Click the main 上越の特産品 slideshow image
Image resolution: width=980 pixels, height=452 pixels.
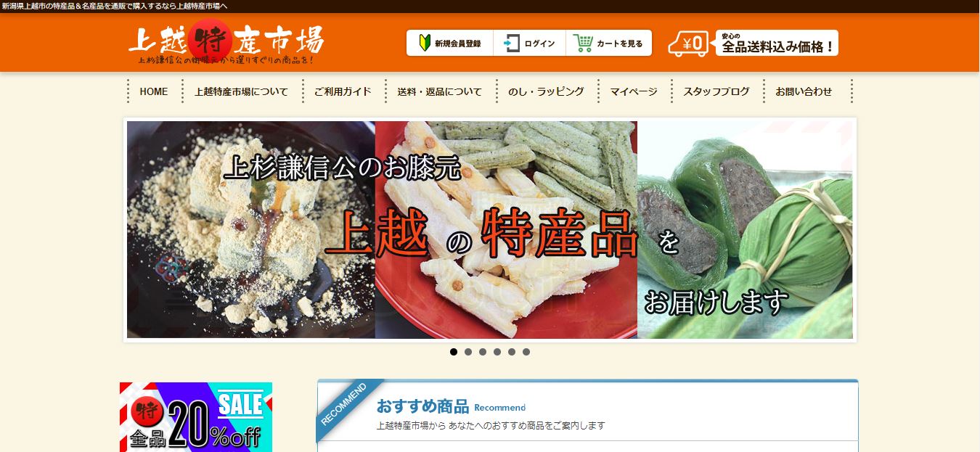tap(490, 230)
